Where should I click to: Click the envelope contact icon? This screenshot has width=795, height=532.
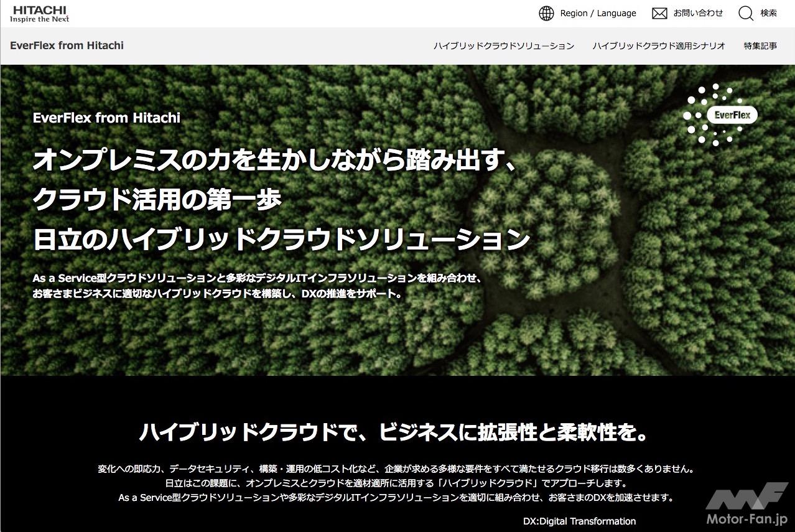(x=659, y=13)
